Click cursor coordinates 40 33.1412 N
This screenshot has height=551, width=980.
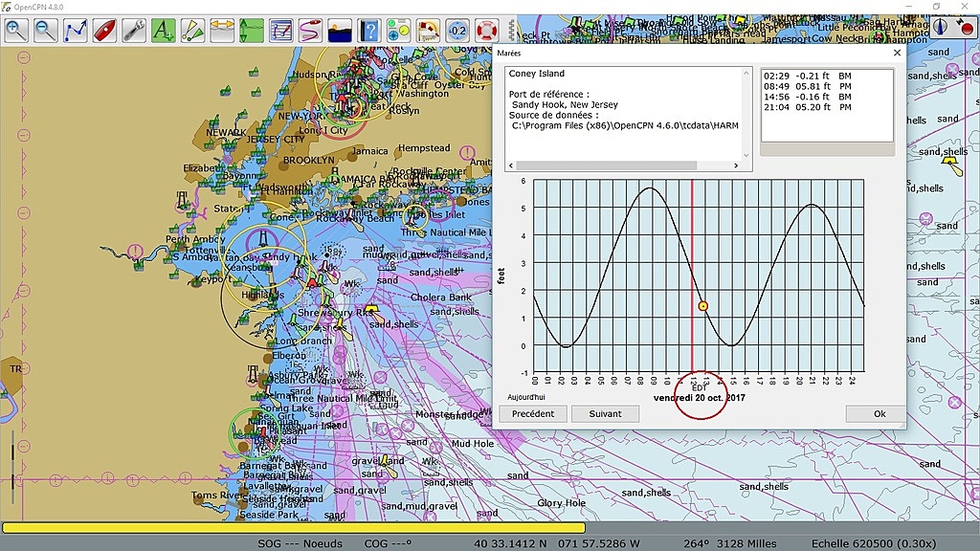510,543
